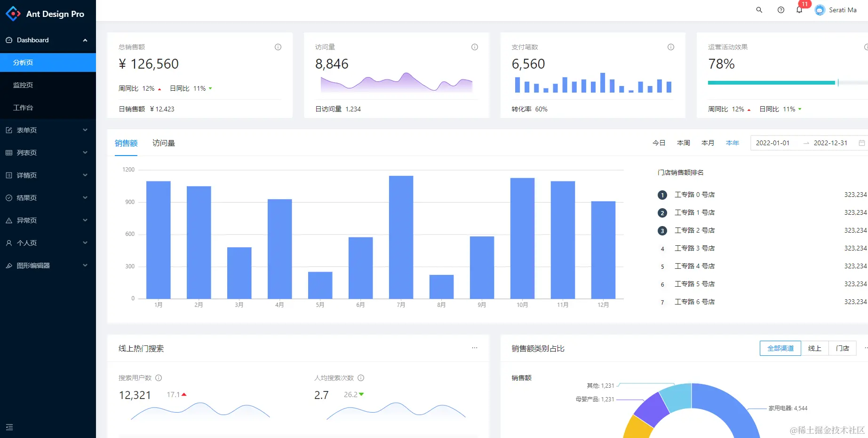Click the 列表页 table icon

(x=9, y=153)
